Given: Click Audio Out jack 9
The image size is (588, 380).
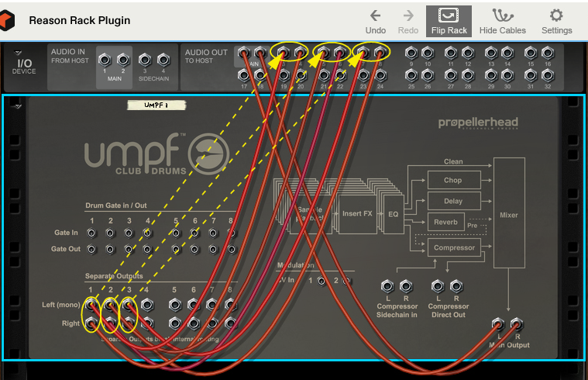Looking at the screenshot, I should (411, 53).
